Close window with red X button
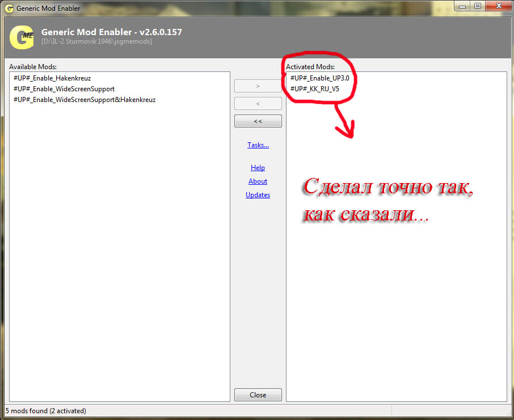 [499, 6]
